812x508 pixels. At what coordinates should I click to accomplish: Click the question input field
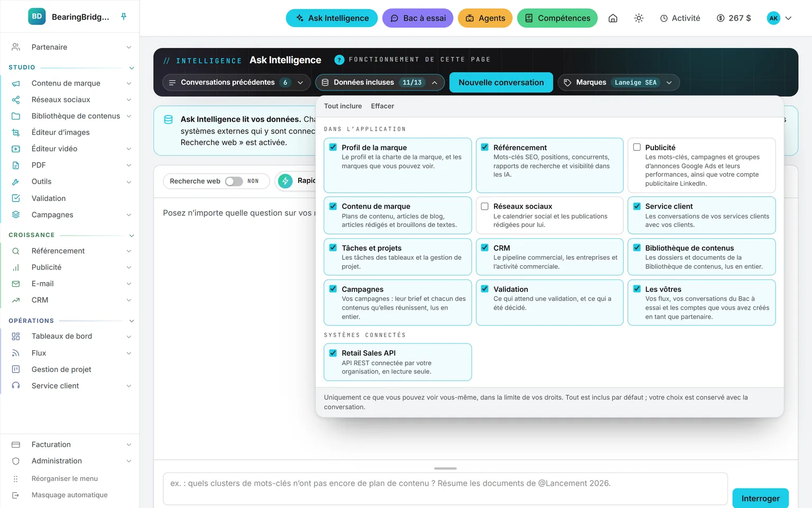(445, 489)
